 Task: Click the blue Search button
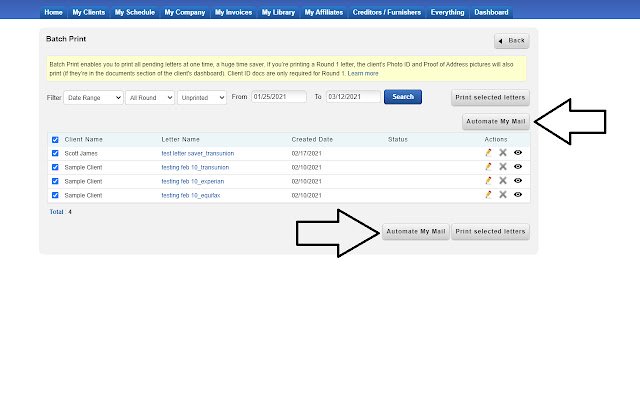(x=403, y=97)
